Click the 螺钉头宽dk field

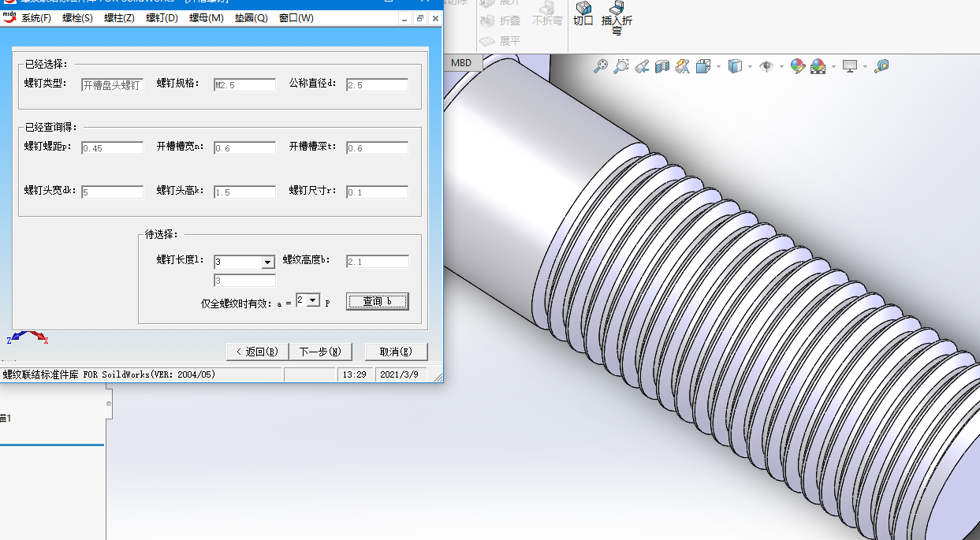[x=112, y=192]
